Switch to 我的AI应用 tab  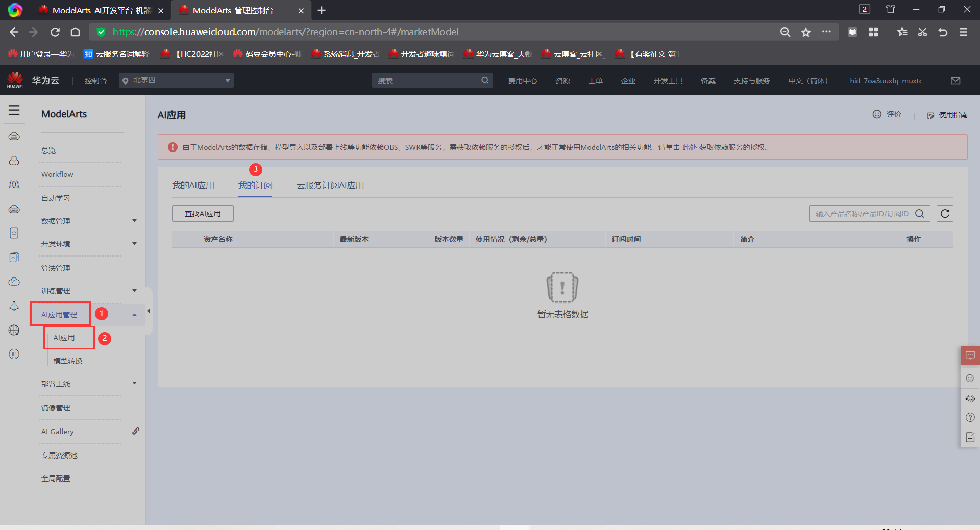point(193,185)
